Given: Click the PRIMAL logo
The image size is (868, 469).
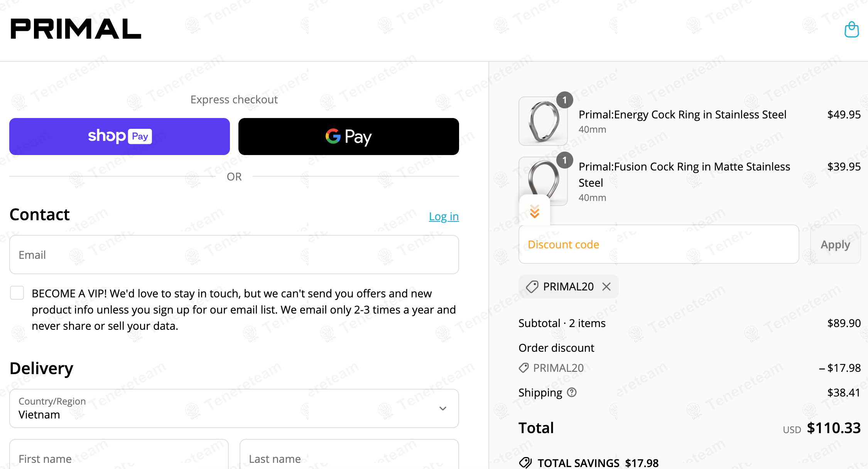Looking at the screenshot, I should (x=76, y=29).
